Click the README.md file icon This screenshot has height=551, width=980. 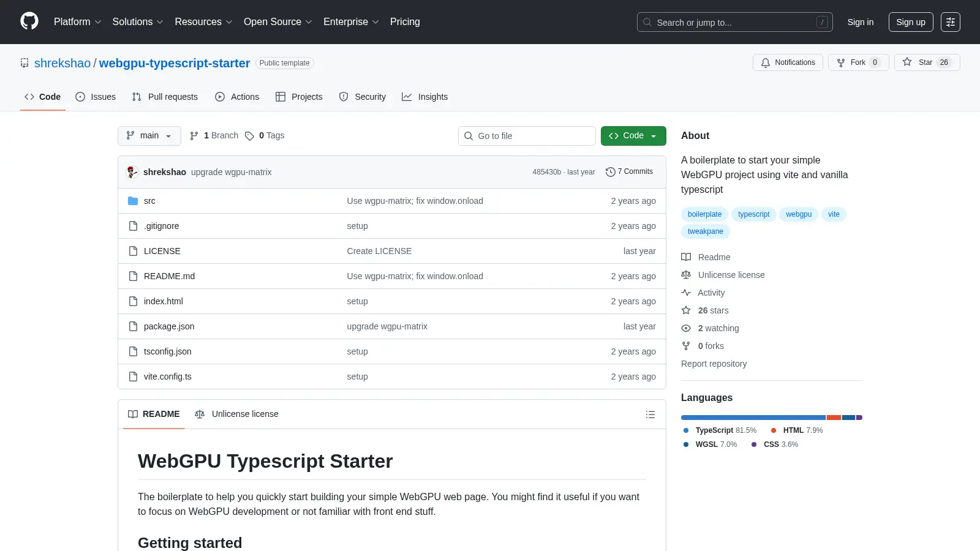[133, 276]
